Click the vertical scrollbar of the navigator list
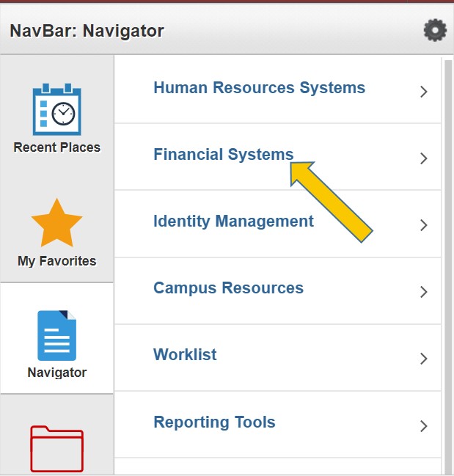This screenshot has width=454, height=476. (448, 267)
